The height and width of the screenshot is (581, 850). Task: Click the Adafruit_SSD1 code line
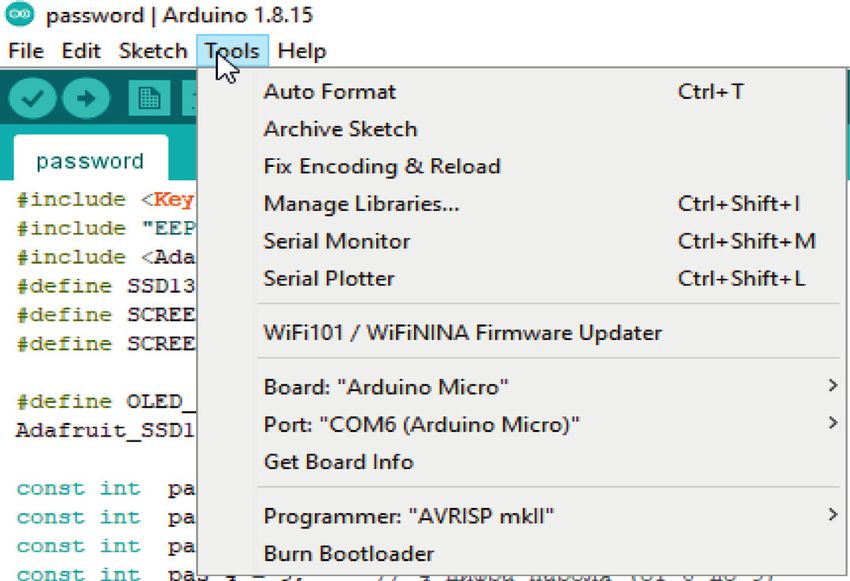click(x=105, y=430)
